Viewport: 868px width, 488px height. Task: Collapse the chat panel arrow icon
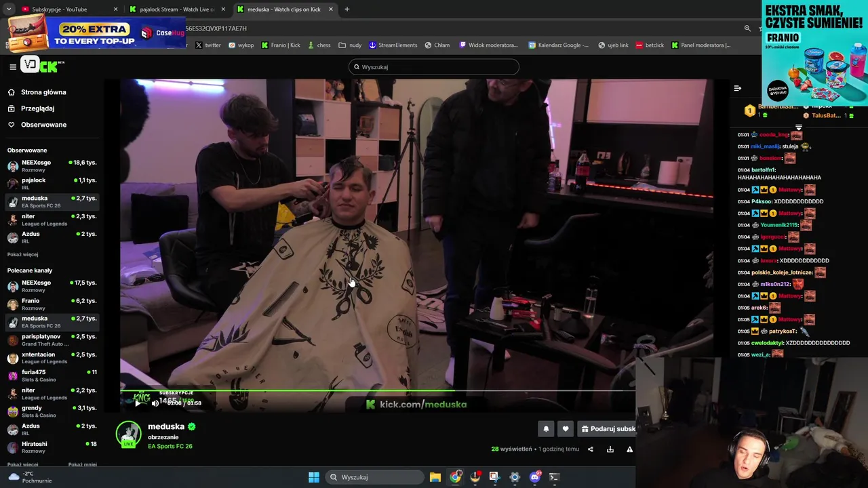[x=737, y=88]
